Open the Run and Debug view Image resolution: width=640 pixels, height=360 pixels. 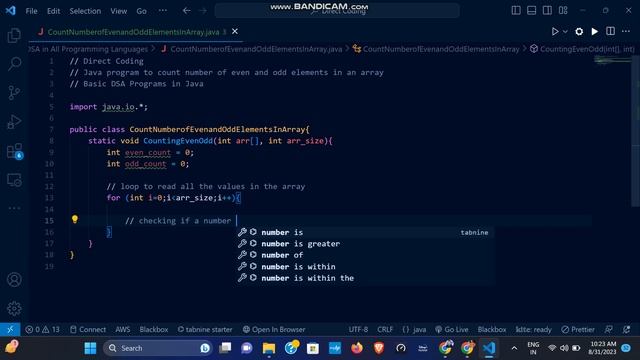pos(14,122)
